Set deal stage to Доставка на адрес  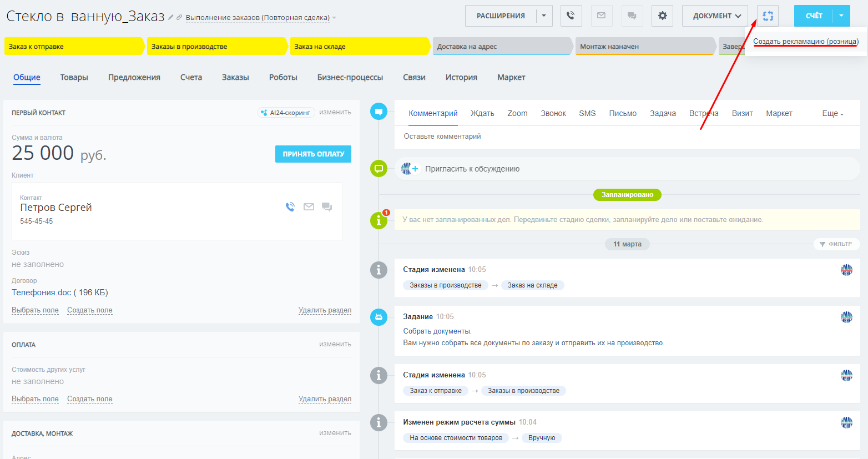pyautogui.click(x=501, y=47)
